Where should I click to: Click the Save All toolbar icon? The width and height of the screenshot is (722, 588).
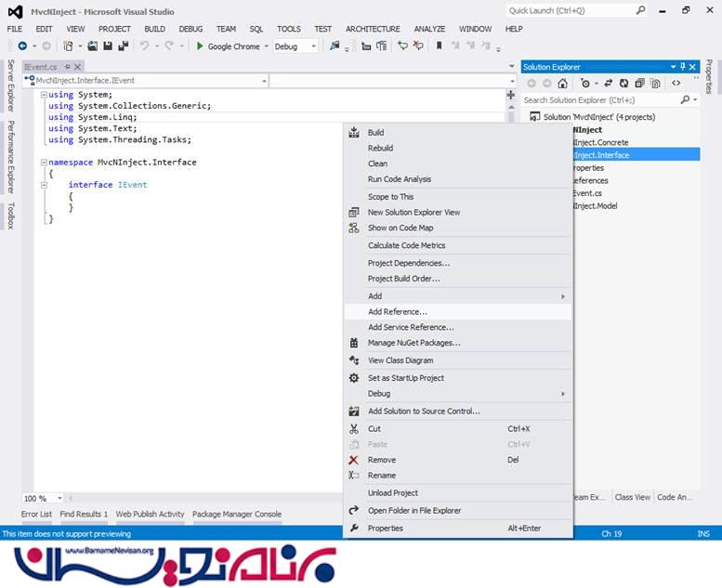(x=122, y=46)
